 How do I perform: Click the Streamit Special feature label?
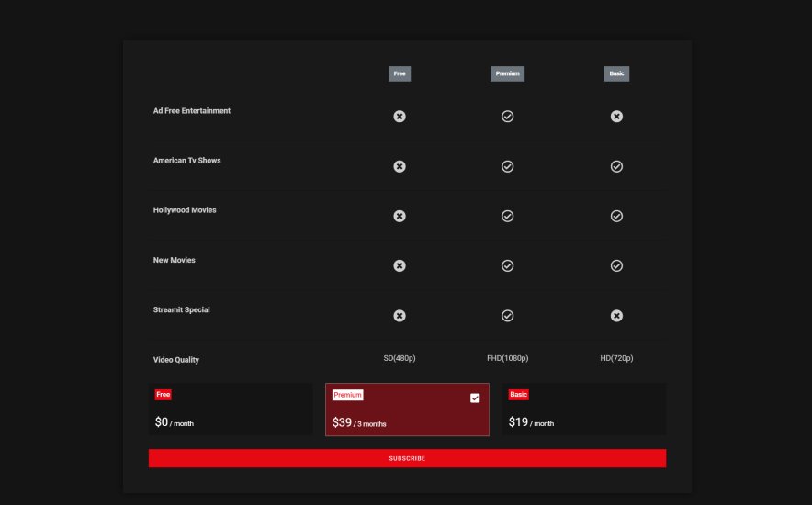181,310
